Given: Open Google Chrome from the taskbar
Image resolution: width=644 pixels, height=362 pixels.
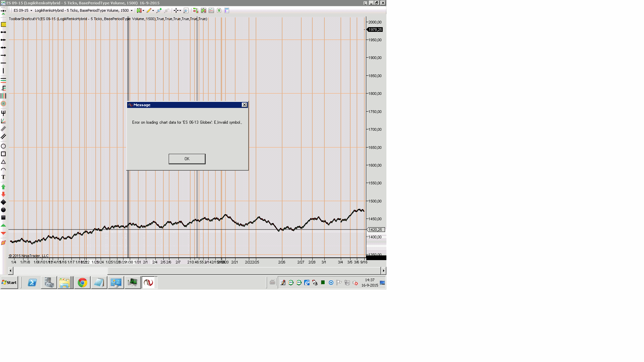Looking at the screenshot, I should tap(82, 283).
